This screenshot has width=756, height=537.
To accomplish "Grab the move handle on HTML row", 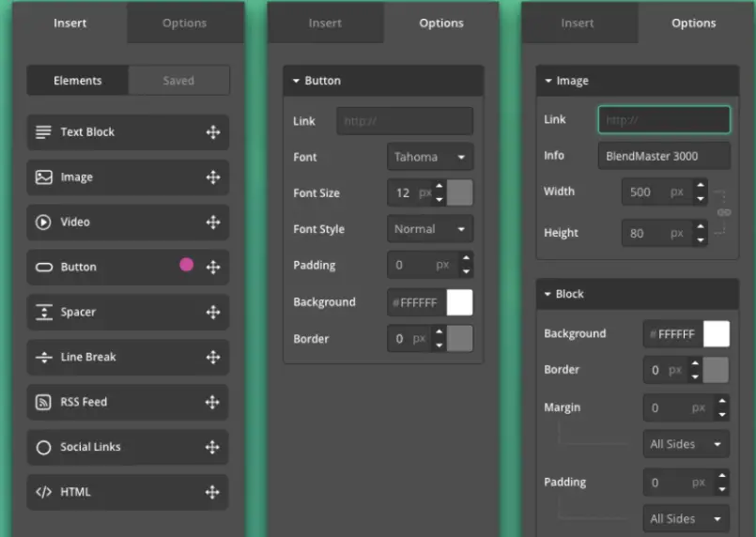I will tap(212, 492).
